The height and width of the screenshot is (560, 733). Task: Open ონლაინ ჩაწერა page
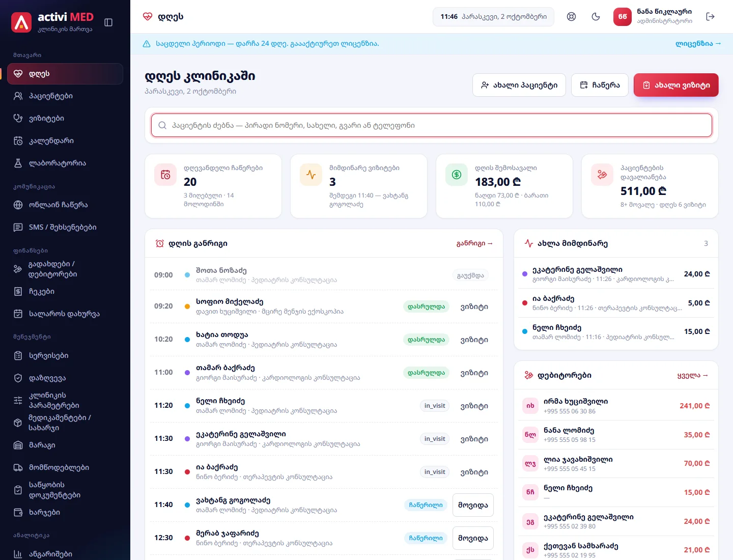point(65,205)
